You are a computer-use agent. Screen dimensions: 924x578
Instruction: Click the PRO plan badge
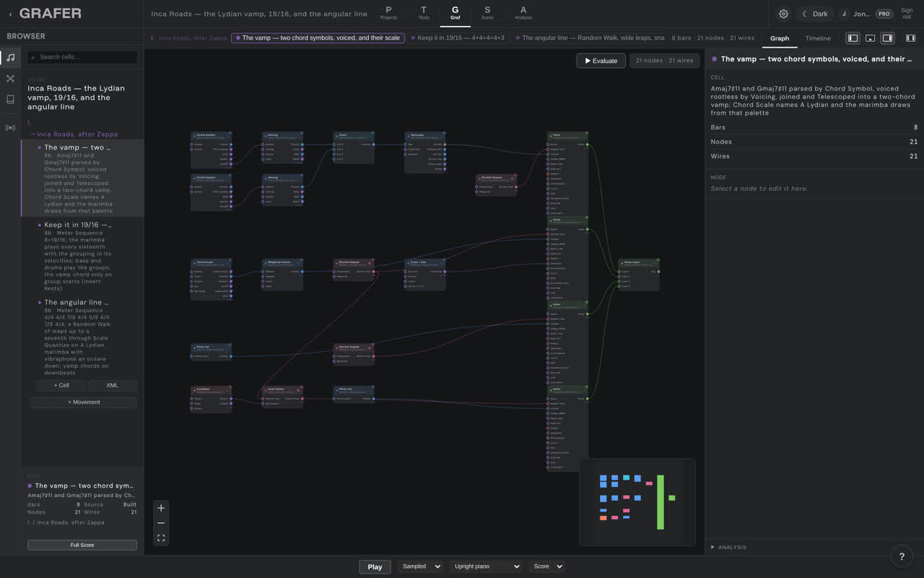(x=884, y=14)
